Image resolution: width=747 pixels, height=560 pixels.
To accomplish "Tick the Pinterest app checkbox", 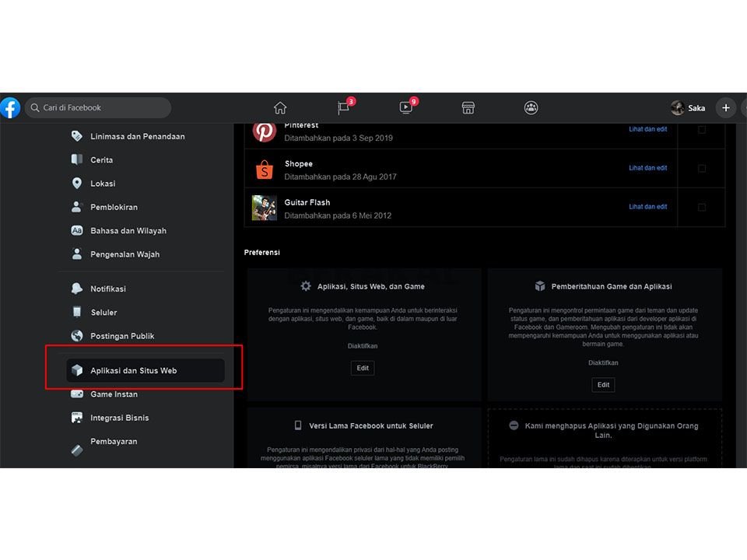I will (701, 130).
